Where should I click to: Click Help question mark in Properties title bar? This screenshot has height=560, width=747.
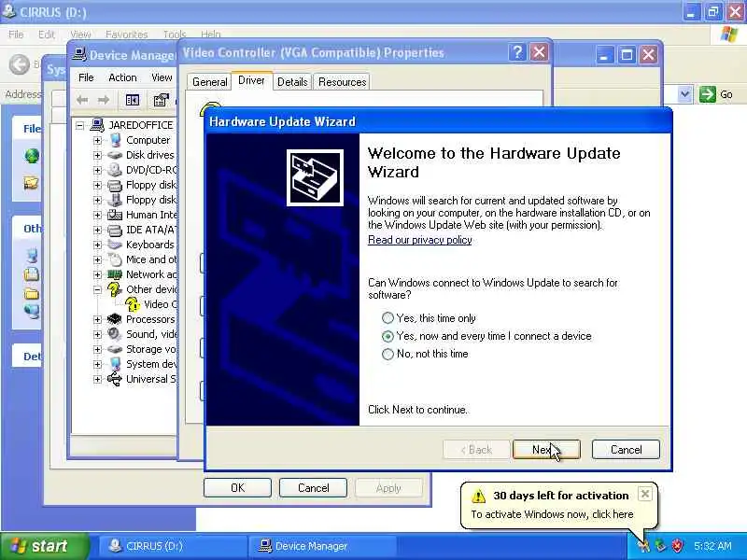tap(517, 52)
